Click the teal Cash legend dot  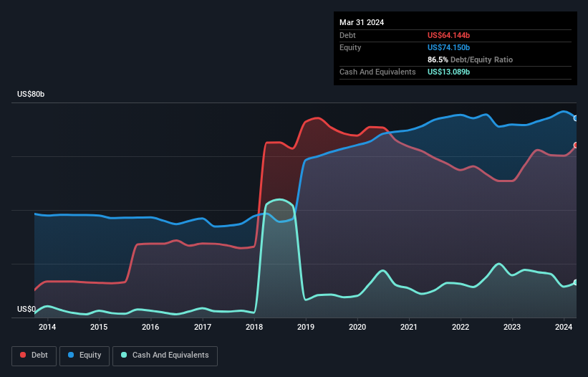point(124,355)
